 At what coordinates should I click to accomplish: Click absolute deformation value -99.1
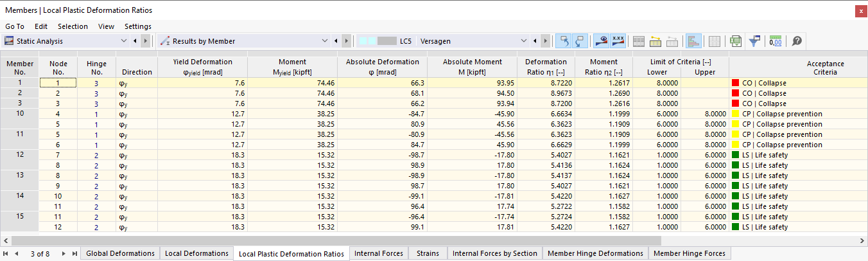(x=382, y=196)
